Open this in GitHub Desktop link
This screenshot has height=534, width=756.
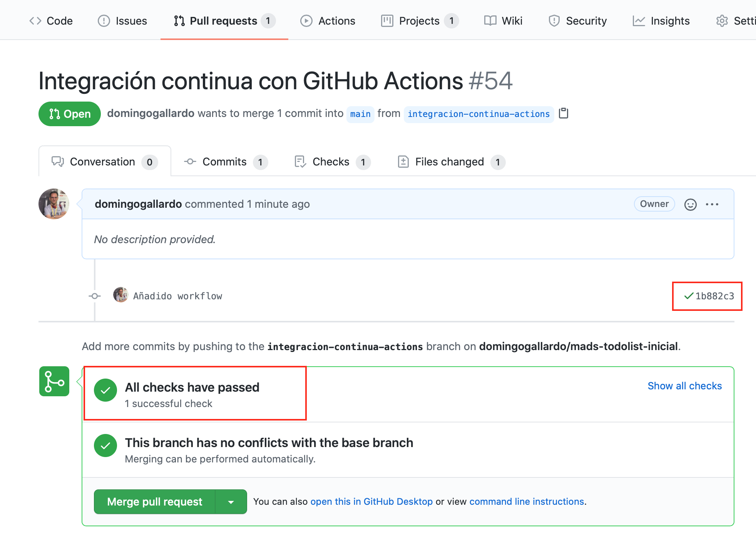[371, 502]
